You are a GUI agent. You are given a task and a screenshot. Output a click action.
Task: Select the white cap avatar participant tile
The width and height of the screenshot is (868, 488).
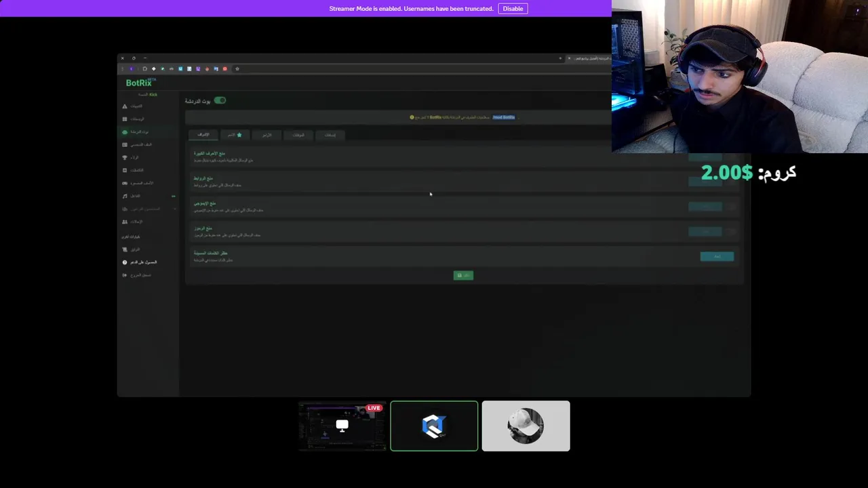[526, 426]
